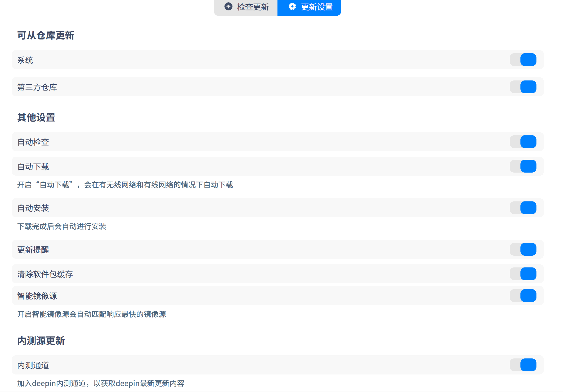Screen dimensions: 563x392
Task: Click the 其他设置 section heading
Action: click(36, 117)
